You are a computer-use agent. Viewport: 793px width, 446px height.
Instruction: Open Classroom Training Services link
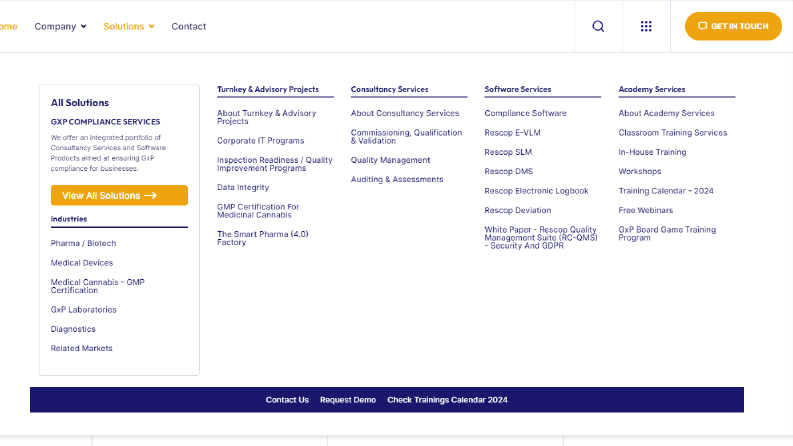(673, 133)
